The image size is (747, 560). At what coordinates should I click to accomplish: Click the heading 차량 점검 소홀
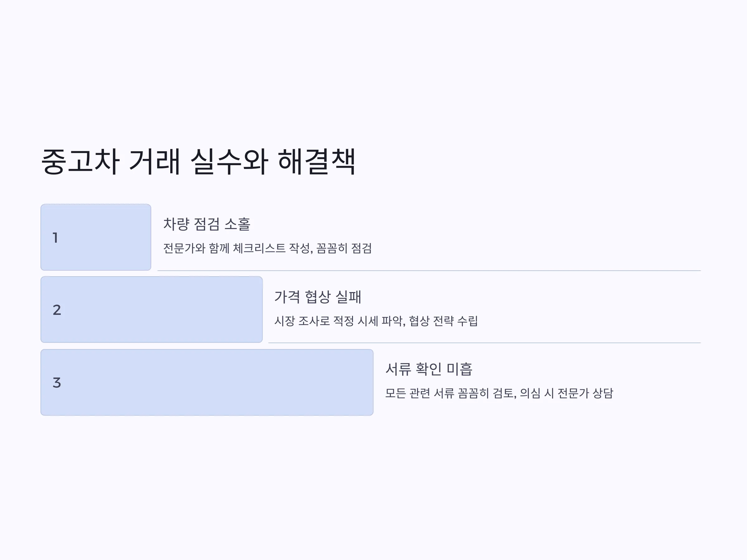click(x=207, y=225)
